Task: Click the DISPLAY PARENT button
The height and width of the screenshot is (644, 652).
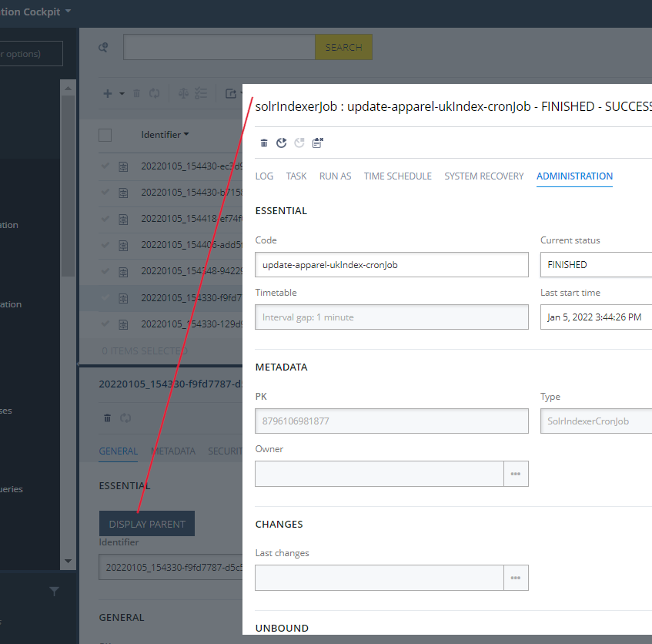Action: (x=146, y=523)
